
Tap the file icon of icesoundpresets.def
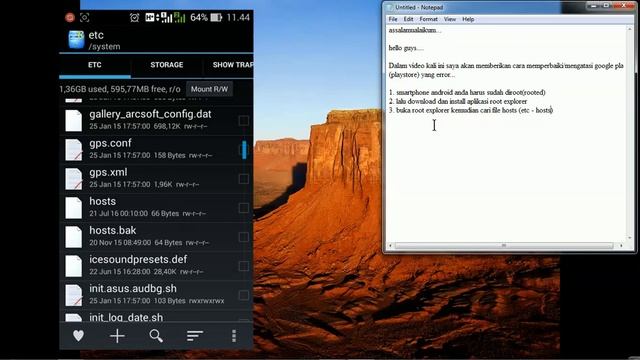74,266
